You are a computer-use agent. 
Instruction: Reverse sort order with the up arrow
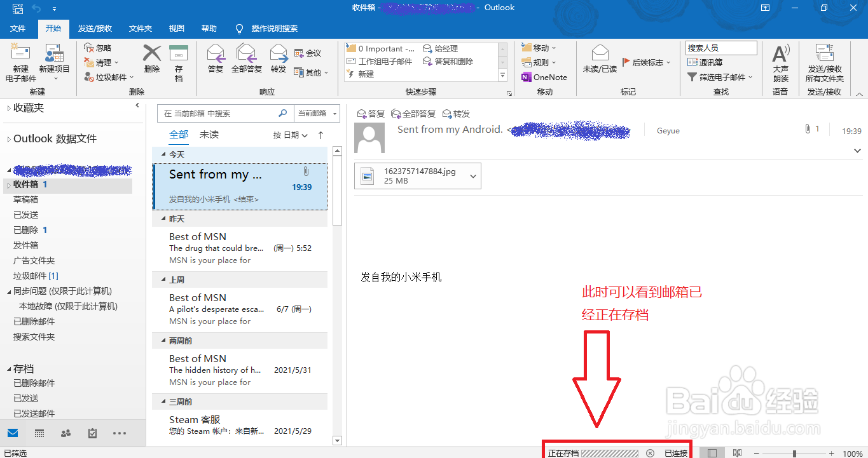click(320, 135)
